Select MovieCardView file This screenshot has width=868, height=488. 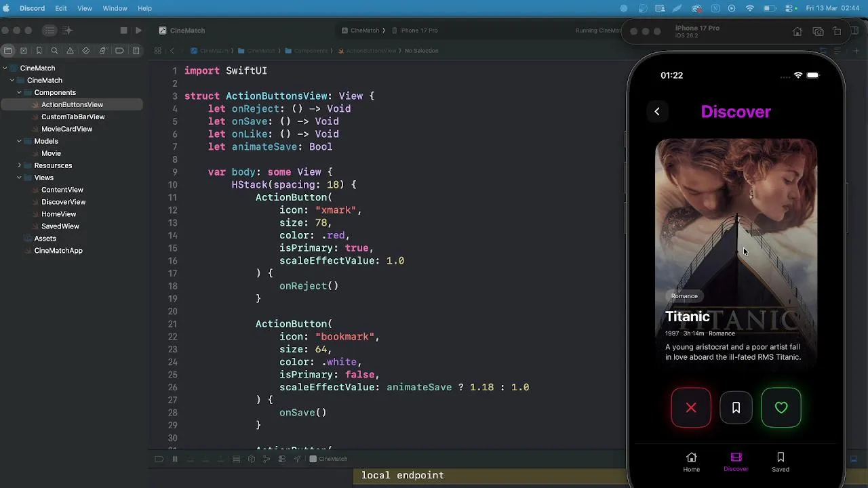[66, 129]
